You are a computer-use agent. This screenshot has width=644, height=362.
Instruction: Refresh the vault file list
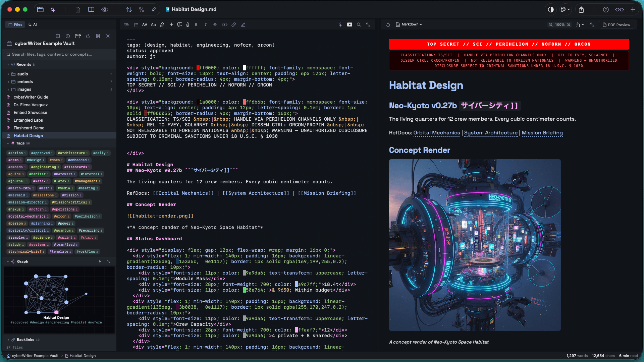[x=88, y=36]
